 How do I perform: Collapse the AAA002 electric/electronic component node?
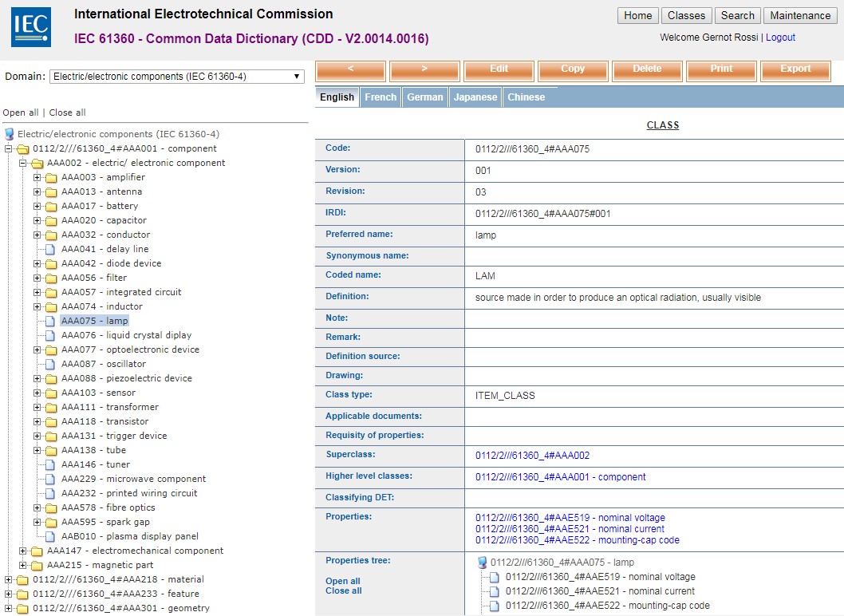pos(23,163)
